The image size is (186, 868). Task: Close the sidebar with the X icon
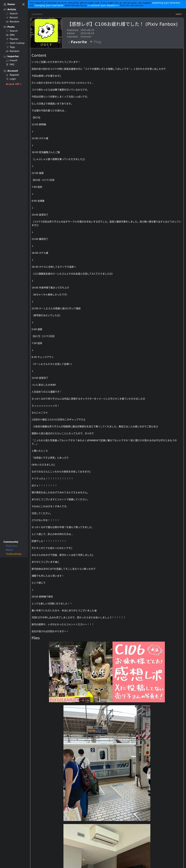(23, 4)
